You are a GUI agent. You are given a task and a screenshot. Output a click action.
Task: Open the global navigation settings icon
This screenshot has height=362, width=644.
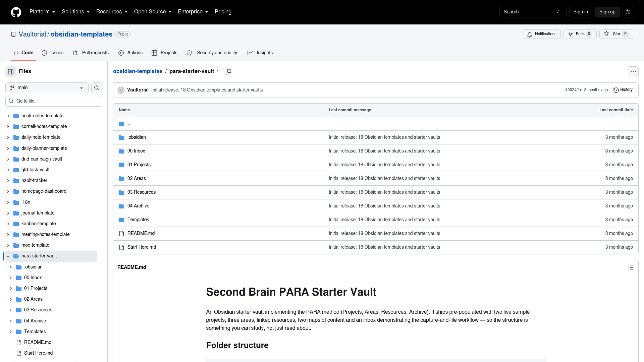point(628,12)
